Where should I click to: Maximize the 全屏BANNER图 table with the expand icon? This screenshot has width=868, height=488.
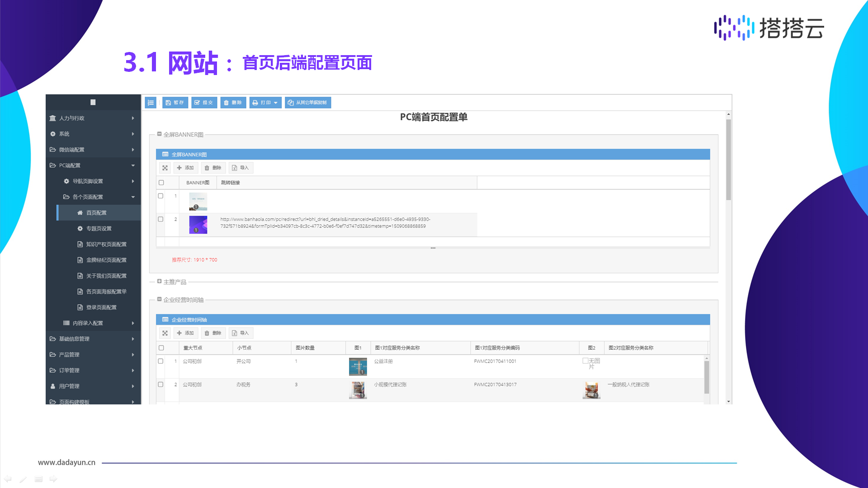pos(165,168)
